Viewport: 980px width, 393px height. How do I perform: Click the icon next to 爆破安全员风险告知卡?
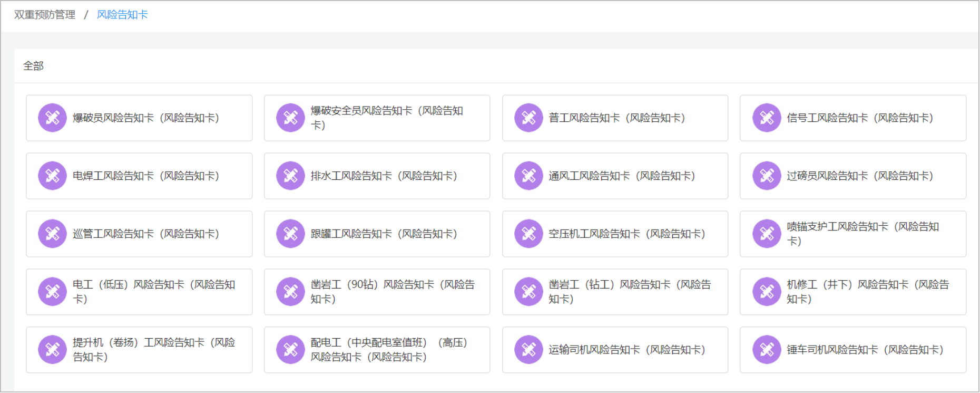pyautogui.click(x=290, y=118)
